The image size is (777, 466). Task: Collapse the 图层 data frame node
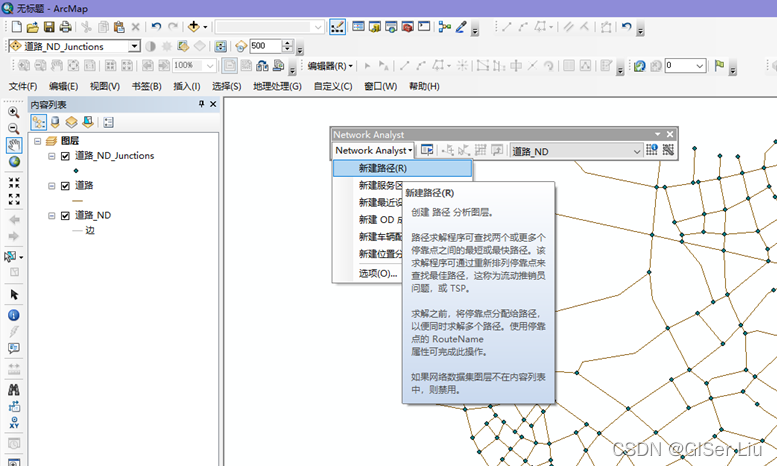(38, 141)
